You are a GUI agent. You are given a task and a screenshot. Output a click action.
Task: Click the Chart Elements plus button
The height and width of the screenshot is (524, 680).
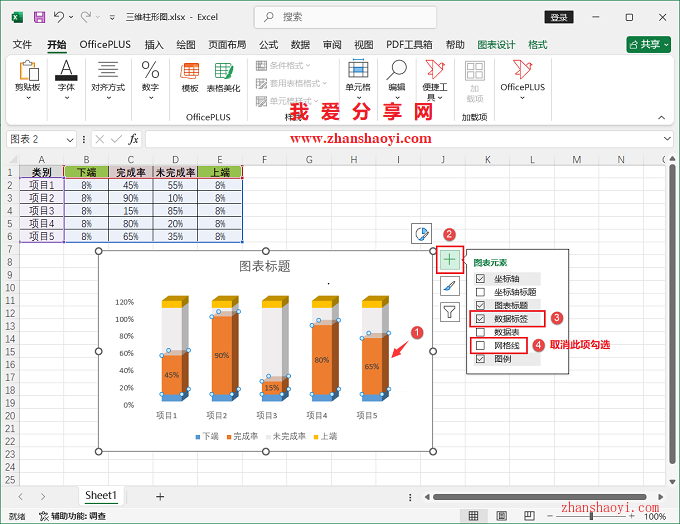(450, 260)
